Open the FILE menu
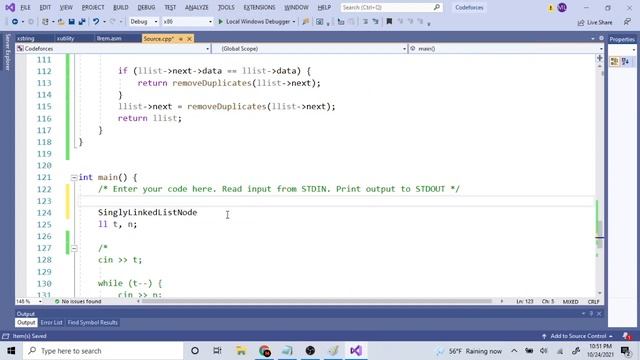 point(25,7)
